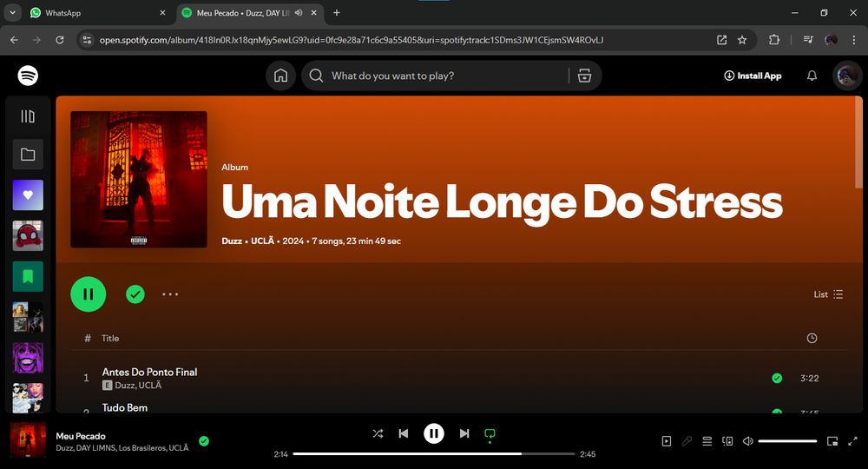
Task: Select the Antes Do Ponto Final track title
Action: (149, 372)
